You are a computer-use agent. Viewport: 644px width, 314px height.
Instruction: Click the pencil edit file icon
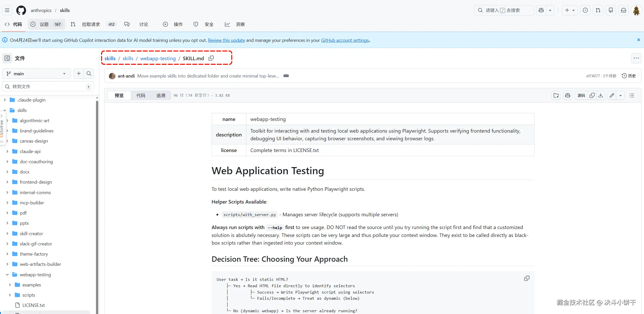612,95
